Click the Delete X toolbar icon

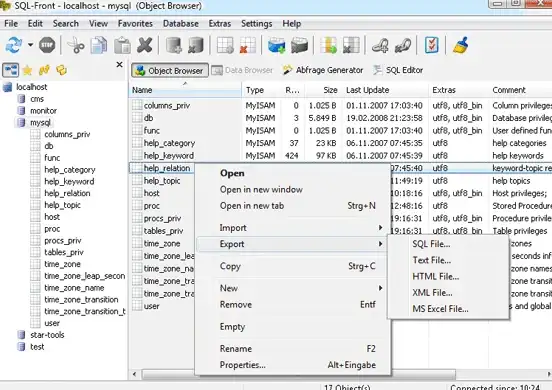[145, 45]
